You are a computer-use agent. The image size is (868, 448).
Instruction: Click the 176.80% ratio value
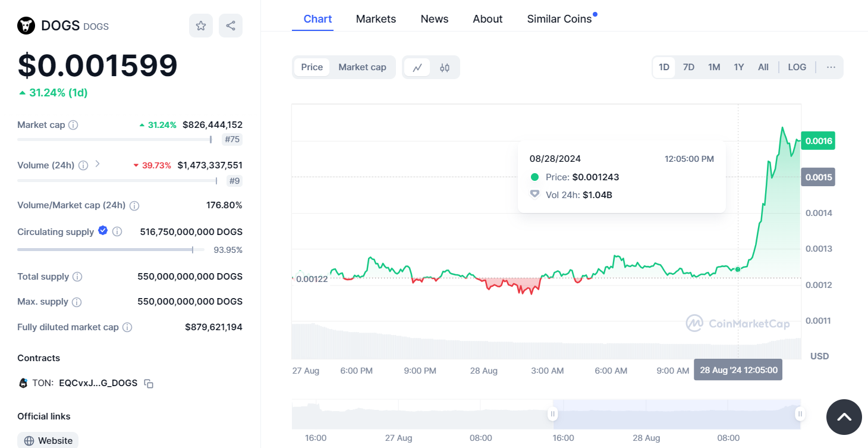224,205
